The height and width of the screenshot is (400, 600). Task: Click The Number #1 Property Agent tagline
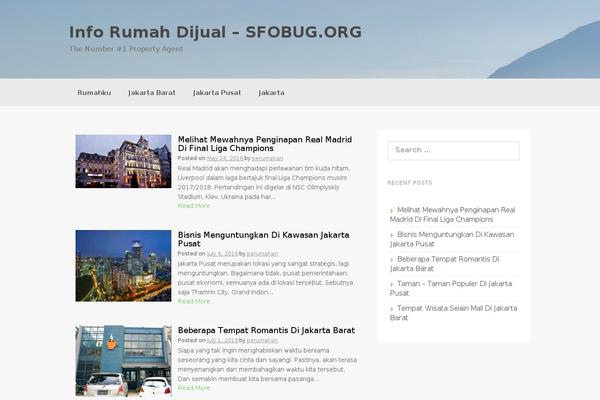126,49
